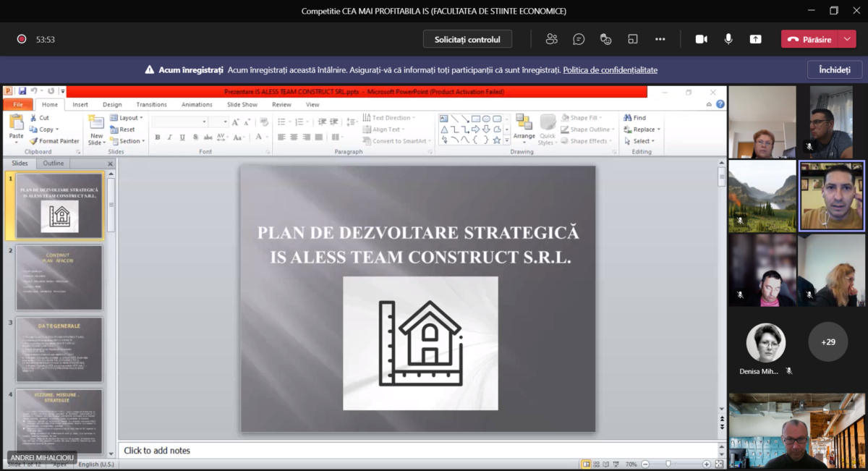Select slide 3 thumbnail Date Generale
This screenshot has width=868, height=471.
[59, 349]
